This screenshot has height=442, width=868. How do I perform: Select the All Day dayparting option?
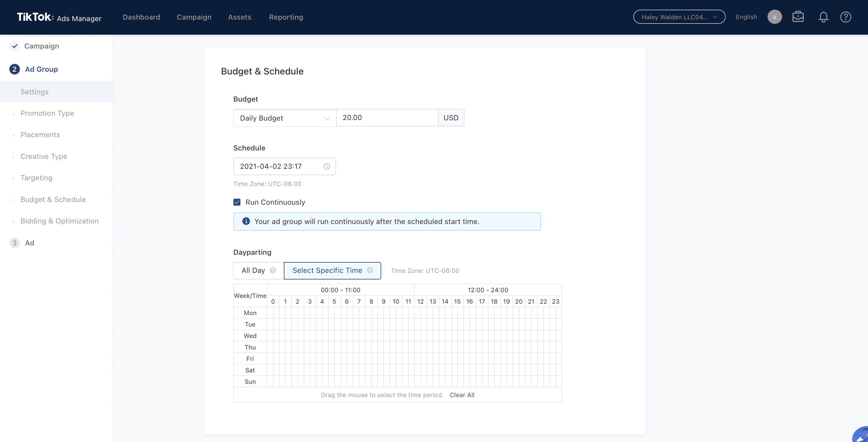click(x=253, y=270)
